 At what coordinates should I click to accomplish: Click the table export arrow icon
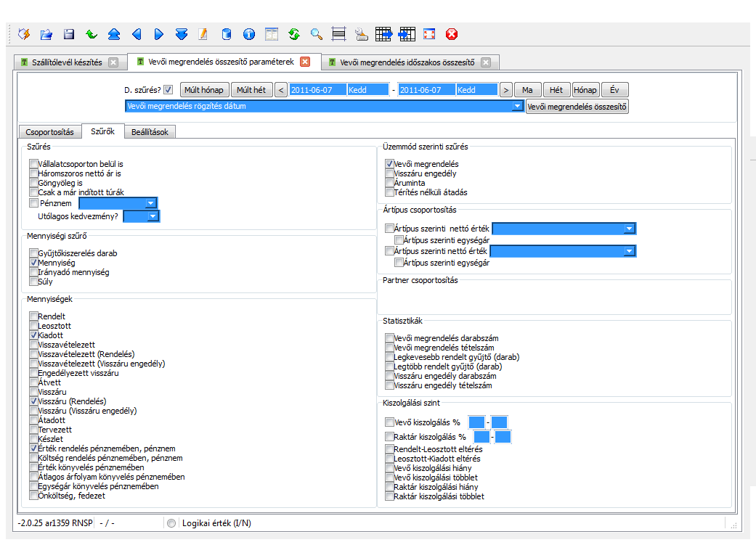(383, 34)
